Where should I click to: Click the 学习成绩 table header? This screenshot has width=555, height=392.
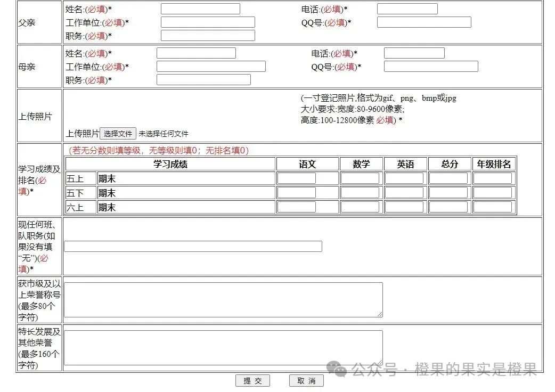pos(170,164)
